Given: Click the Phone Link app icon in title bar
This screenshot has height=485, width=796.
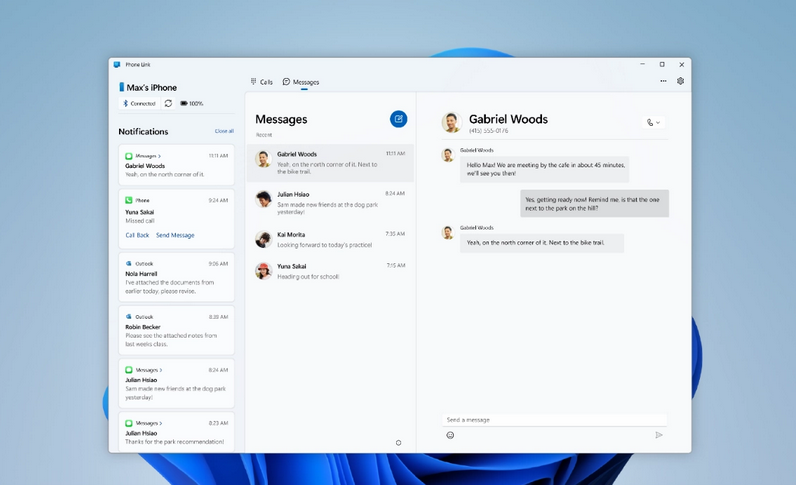Looking at the screenshot, I should (117, 64).
